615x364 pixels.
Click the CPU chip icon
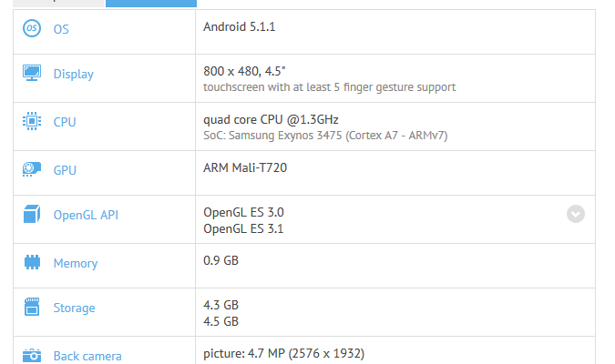(x=32, y=122)
